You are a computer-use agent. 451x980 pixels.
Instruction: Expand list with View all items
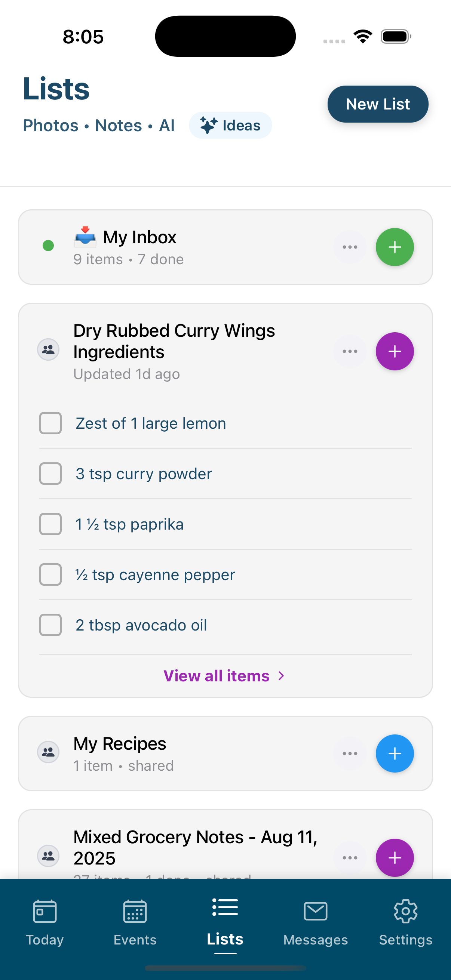pyautogui.click(x=224, y=676)
